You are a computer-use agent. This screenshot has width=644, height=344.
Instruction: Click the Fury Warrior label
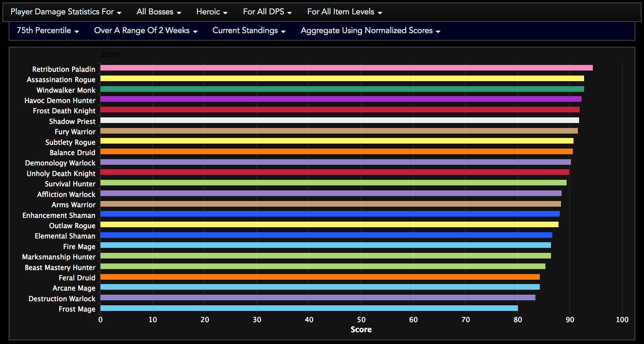(x=75, y=132)
